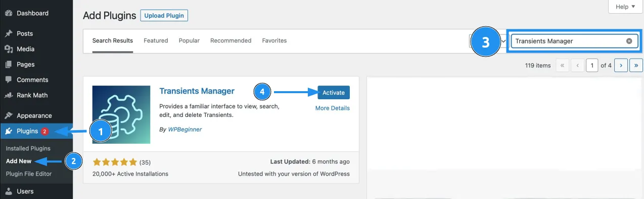
Task: Click the plugin updates badge showing 2
Action: [x=44, y=131]
